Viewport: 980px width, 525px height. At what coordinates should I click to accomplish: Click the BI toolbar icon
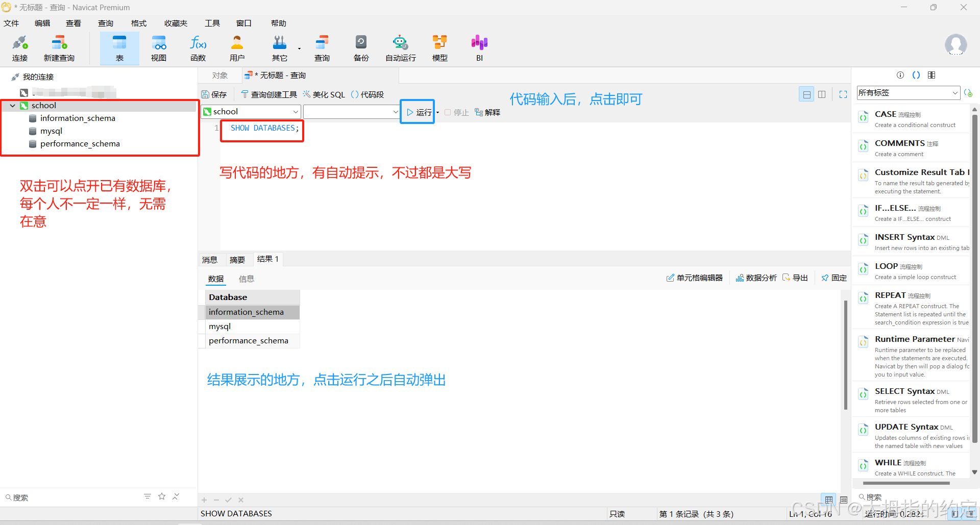point(479,48)
